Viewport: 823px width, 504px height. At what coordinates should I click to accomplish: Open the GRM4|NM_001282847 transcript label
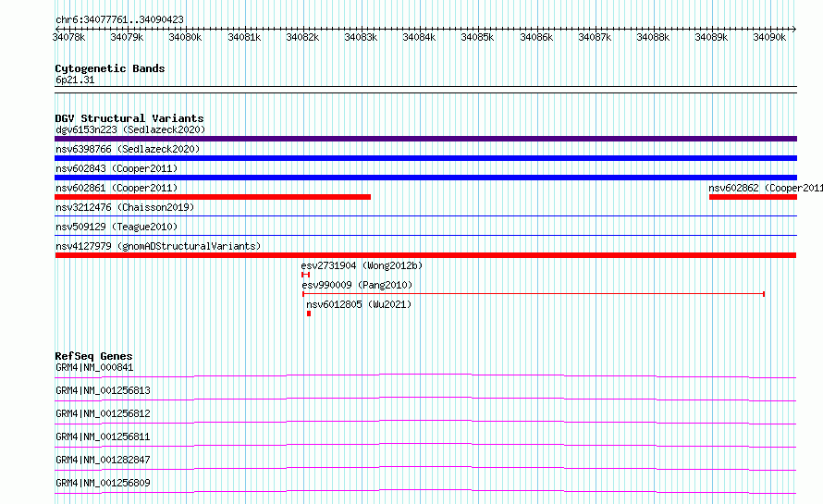tap(103, 460)
